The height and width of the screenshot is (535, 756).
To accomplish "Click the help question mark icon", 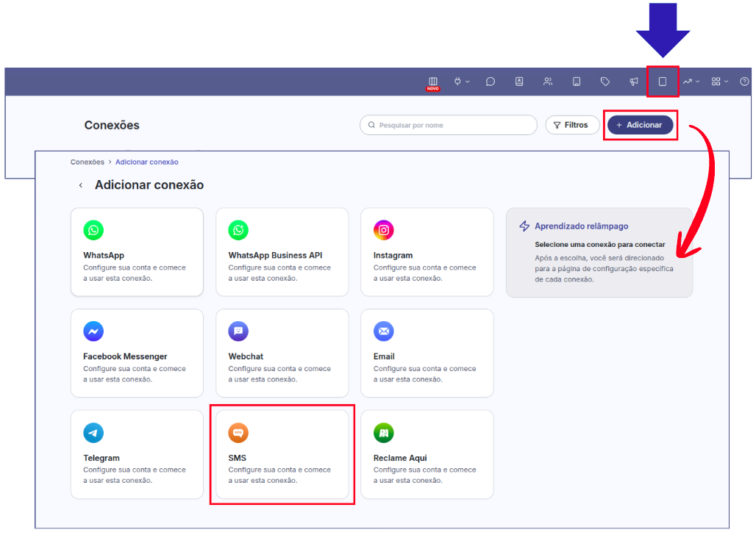I will [744, 82].
